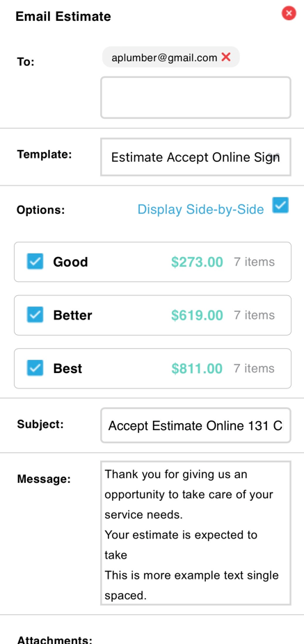Remove aplumber@gmail.com recipient with red X
The width and height of the screenshot is (304, 644).
tap(226, 57)
